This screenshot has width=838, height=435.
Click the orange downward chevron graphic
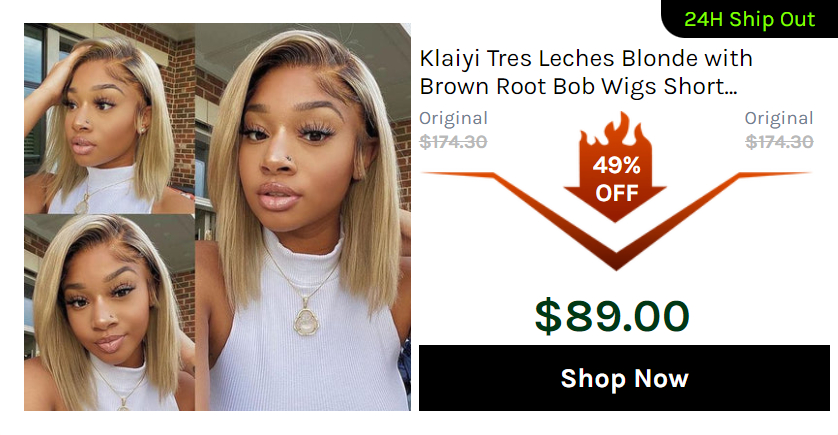pos(616,220)
